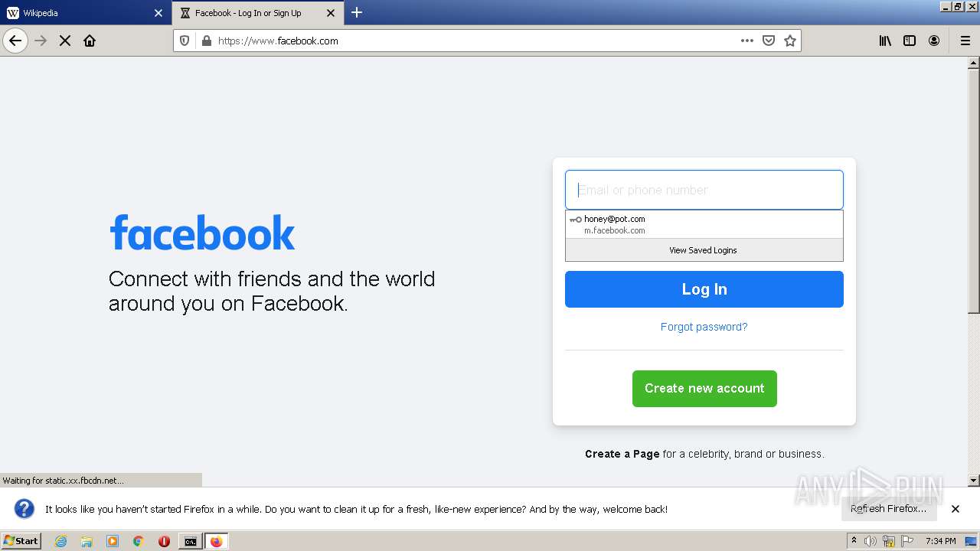Click Action Center flag icon
The height and width of the screenshot is (551, 980).
(907, 541)
